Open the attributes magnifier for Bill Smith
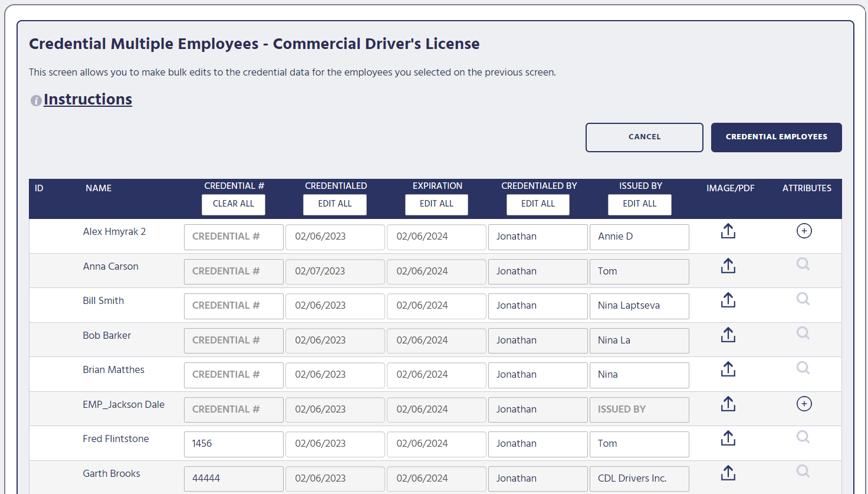 803,299
